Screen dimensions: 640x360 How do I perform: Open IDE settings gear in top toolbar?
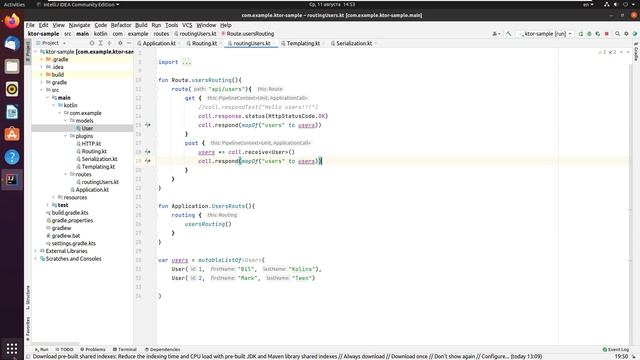coord(626,34)
